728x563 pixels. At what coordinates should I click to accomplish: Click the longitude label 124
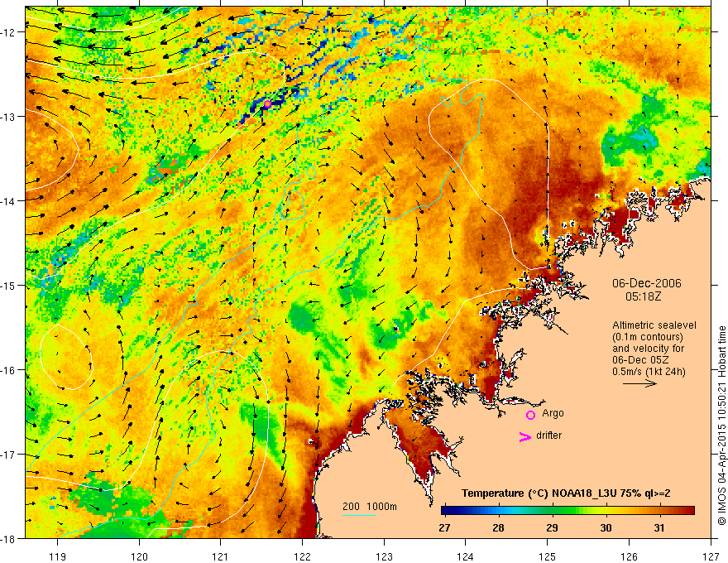[466, 556]
